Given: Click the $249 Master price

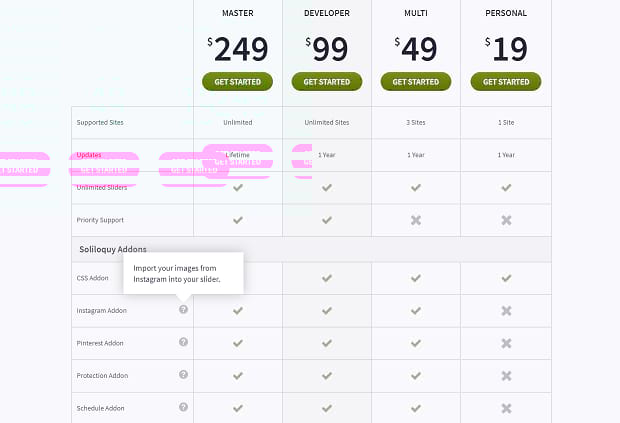Looking at the screenshot, I should (x=238, y=49).
